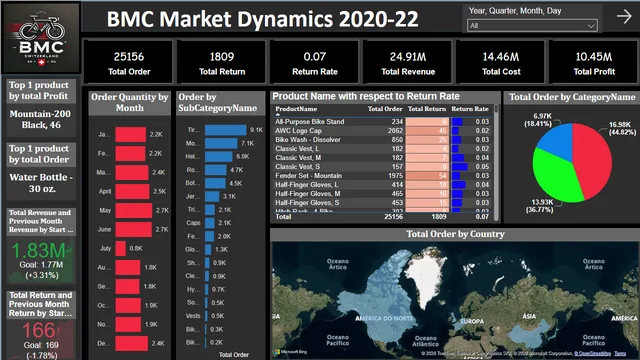Click the Total Order by Country title

pos(455,234)
